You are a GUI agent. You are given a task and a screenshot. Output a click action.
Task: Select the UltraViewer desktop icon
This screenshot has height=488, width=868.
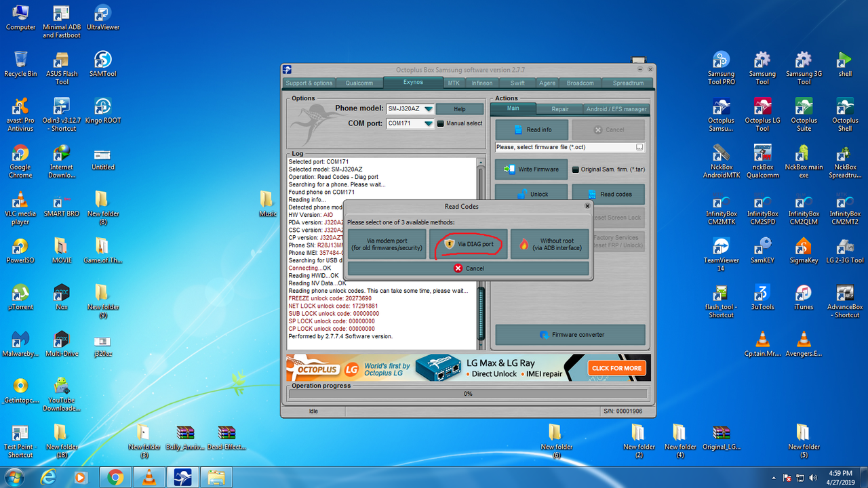tap(103, 17)
